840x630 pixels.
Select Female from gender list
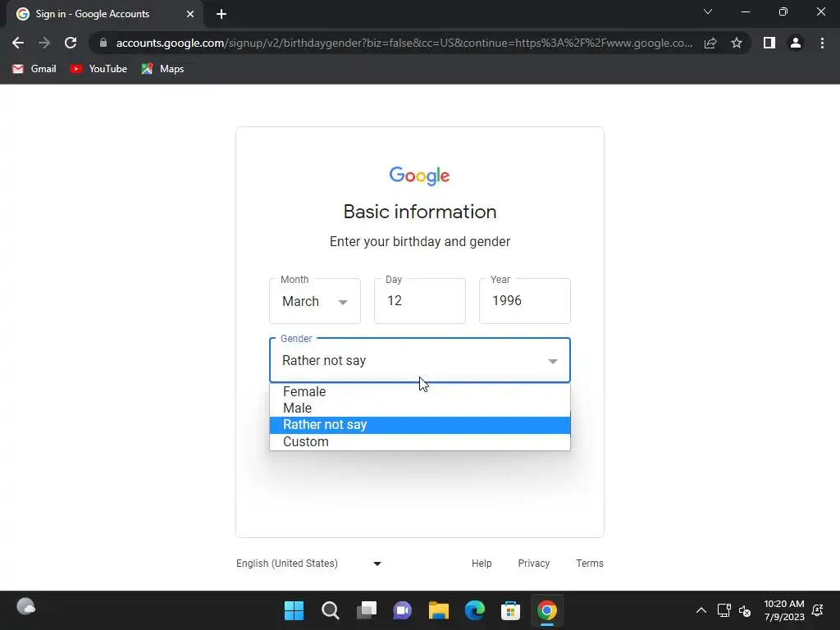click(420, 391)
